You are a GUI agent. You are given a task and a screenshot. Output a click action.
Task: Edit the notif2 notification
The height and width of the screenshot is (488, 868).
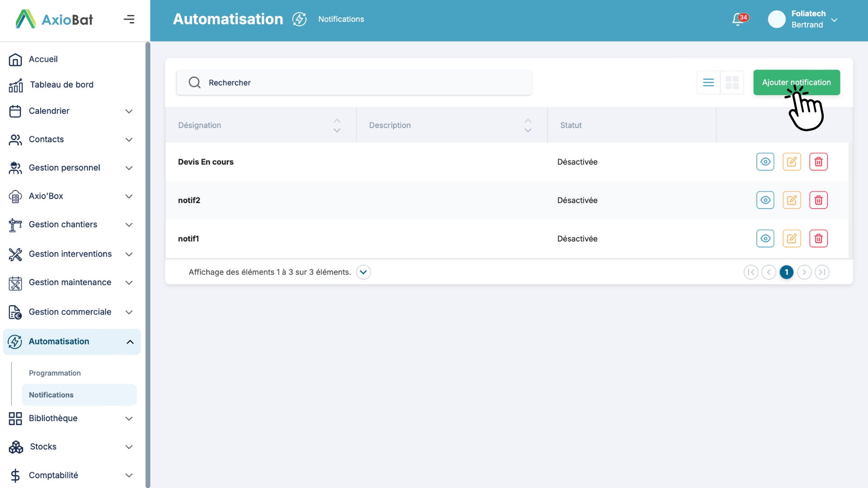point(792,200)
